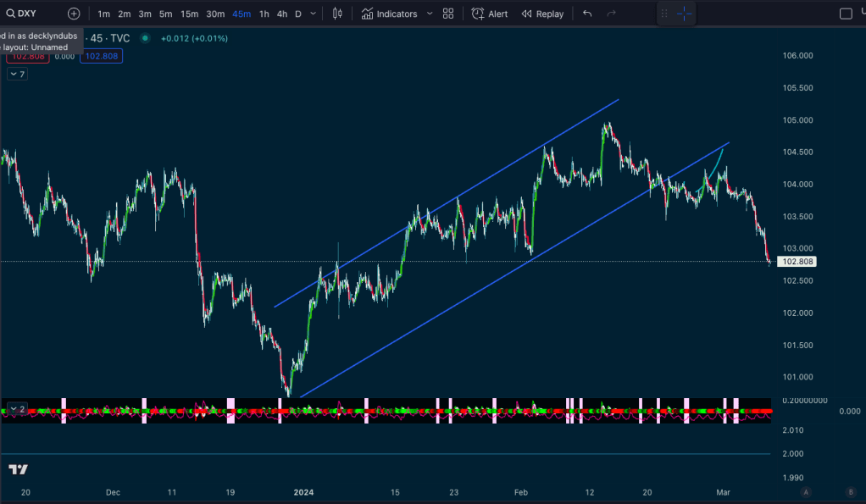The image size is (866, 504).
Task: Click the add symbol plus icon
Action: pos(74,14)
